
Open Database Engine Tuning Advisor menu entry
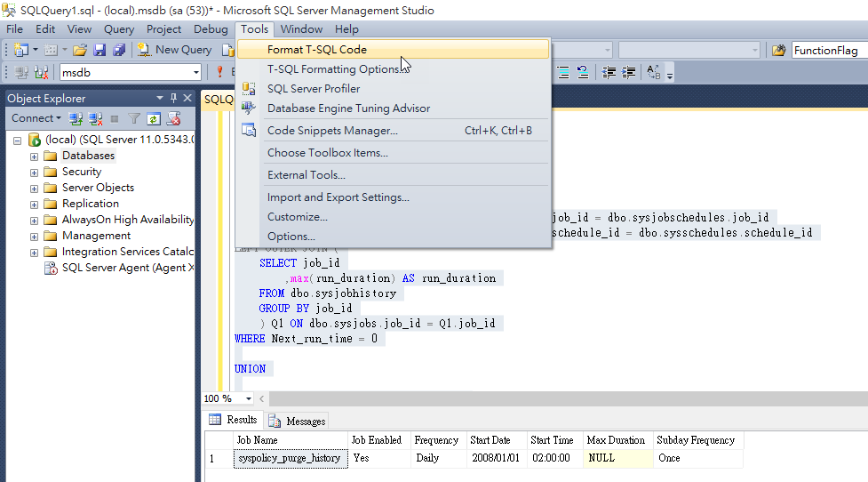(393, 108)
